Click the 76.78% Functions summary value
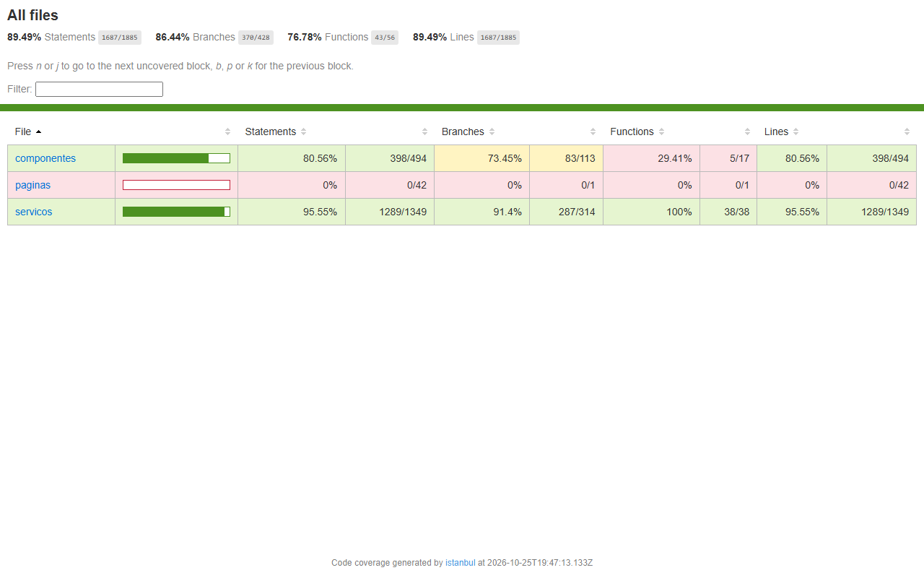Viewport: 924px width, 578px height. (305, 37)
